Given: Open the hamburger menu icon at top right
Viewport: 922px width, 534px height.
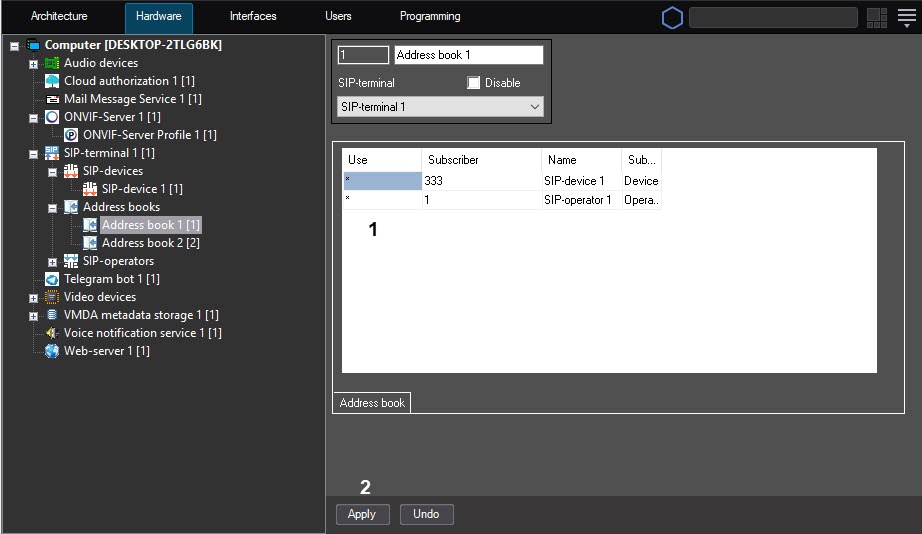Looking at the screenshot, I should pyautogui.click(x=906, y=17).
